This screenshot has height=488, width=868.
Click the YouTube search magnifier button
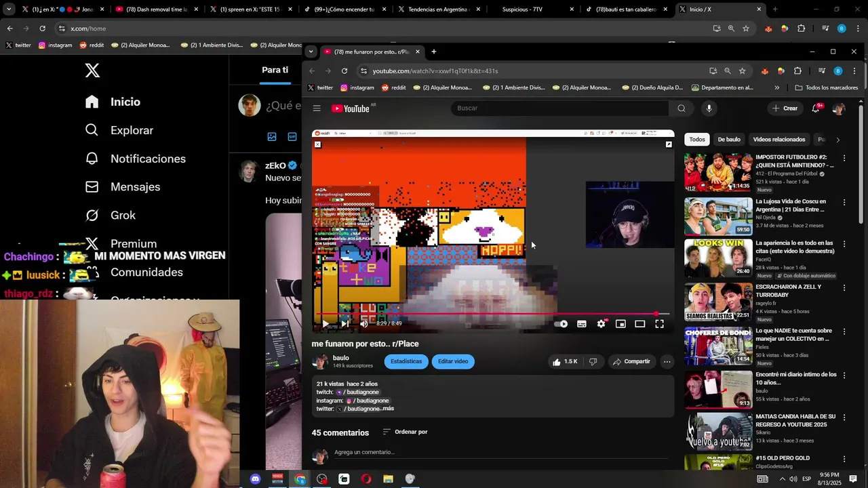tap(682, 108)
